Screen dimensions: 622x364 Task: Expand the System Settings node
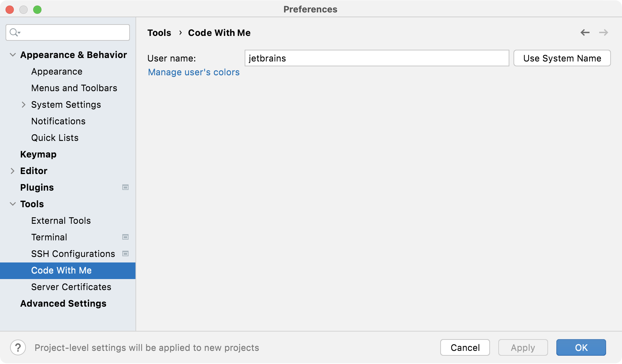23,104
